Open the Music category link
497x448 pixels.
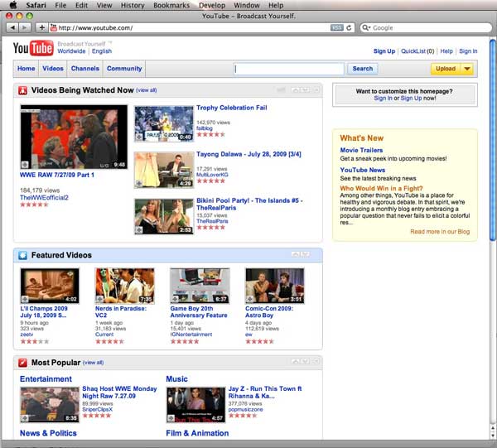tap(176, 379)
